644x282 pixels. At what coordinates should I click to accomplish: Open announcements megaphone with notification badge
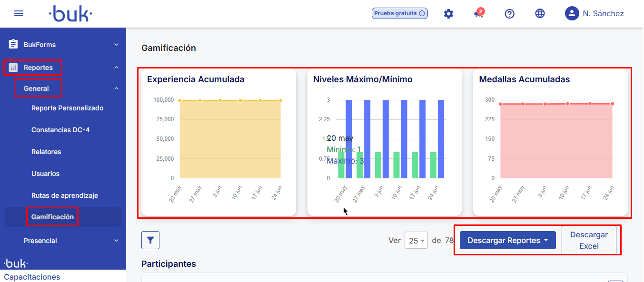point(478,14)
